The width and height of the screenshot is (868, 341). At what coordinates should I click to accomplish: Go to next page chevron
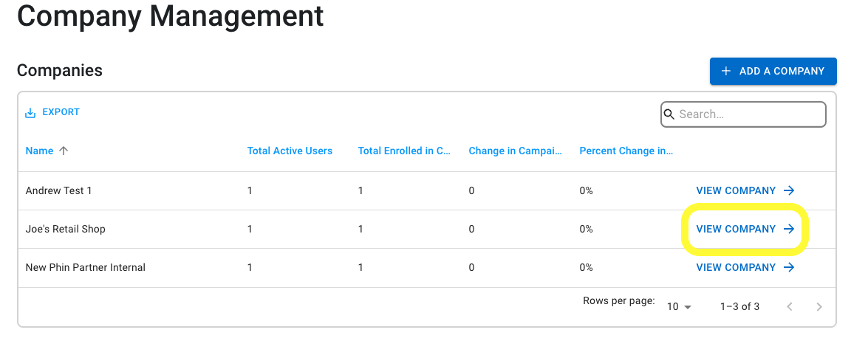coord(819,307)
